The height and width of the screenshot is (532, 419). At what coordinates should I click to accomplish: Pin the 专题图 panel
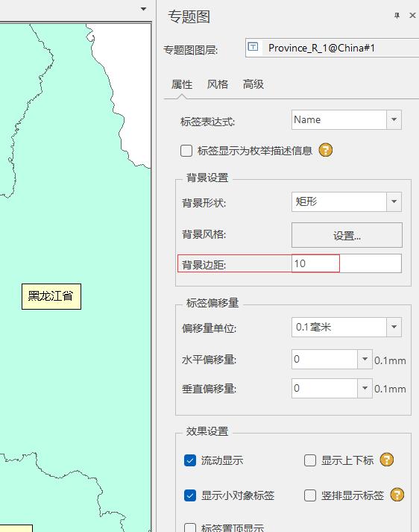(397, 16)
